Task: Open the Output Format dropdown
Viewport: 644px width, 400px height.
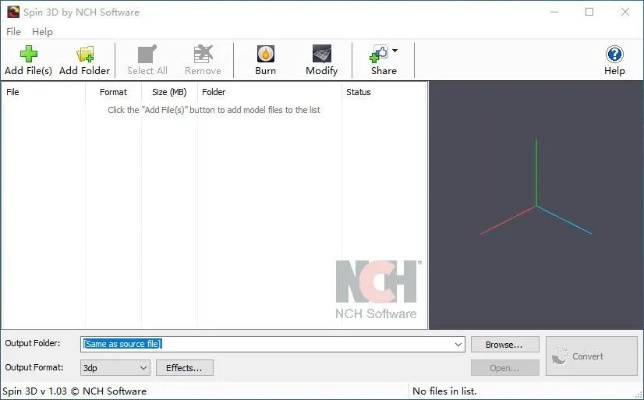Action: point(143,368)
